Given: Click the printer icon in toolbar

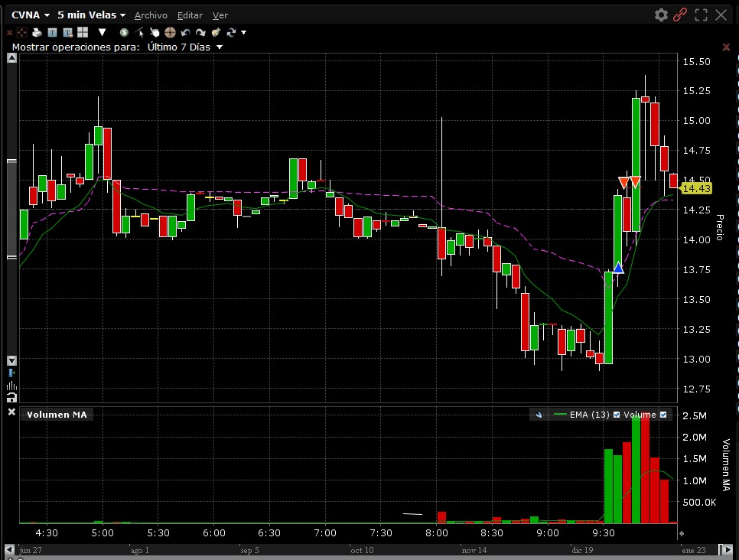Looking at the screenshot, I should (x=37, y=33).
